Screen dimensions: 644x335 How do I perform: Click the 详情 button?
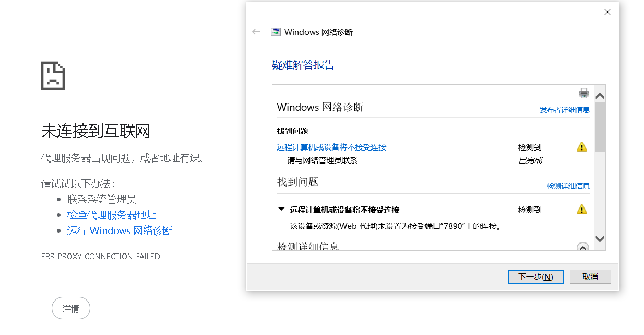[x=71, y=308]
